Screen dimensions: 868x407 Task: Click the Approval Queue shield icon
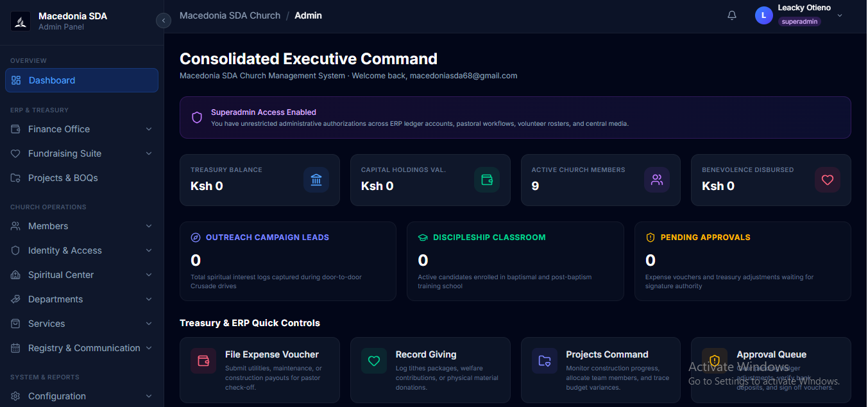[715, 361]
